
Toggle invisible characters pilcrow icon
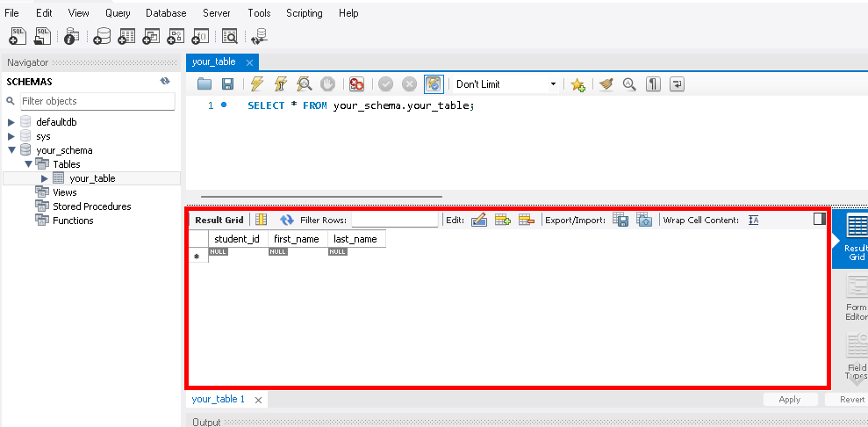click(653, 84)
